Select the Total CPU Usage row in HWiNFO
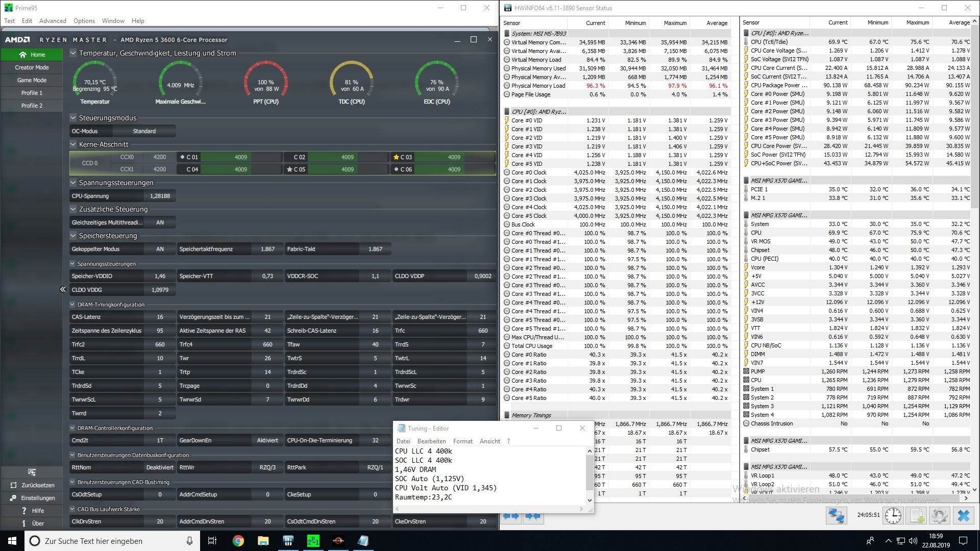The height and width of the screenshot is (551, 980). click(x=617, y=346)
